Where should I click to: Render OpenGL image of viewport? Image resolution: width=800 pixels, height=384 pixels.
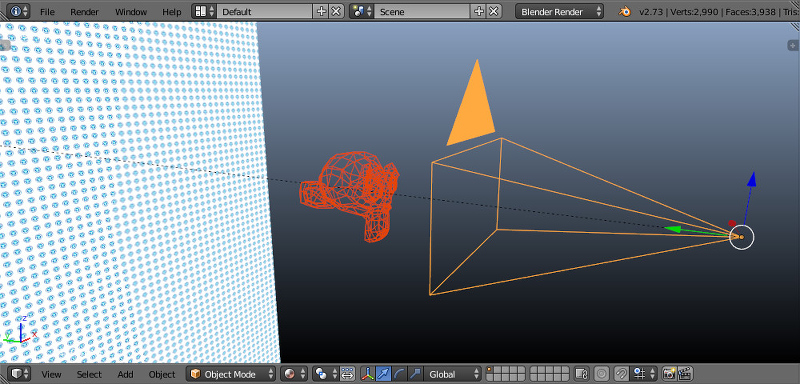click(669, 374)
